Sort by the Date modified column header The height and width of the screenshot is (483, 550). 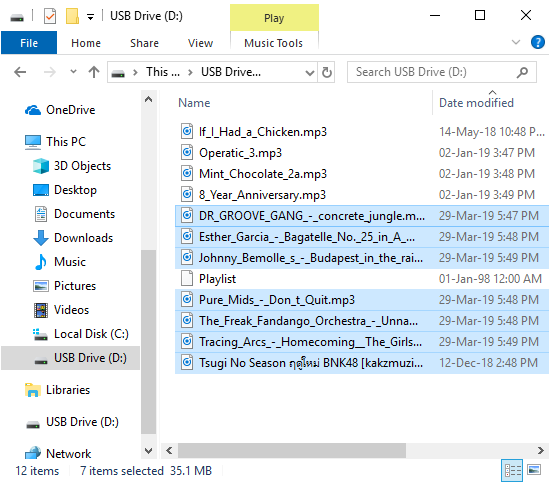click(x=476, y=103)
